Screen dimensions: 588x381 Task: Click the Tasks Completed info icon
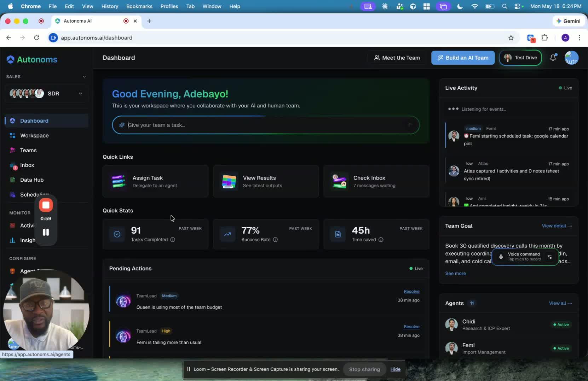[173, 240]
